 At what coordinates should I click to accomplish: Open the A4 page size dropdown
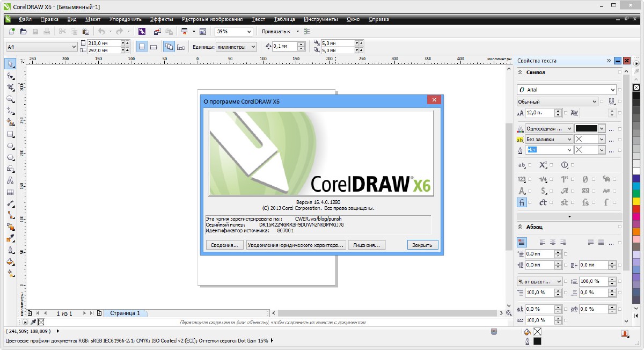pos(74,47)
